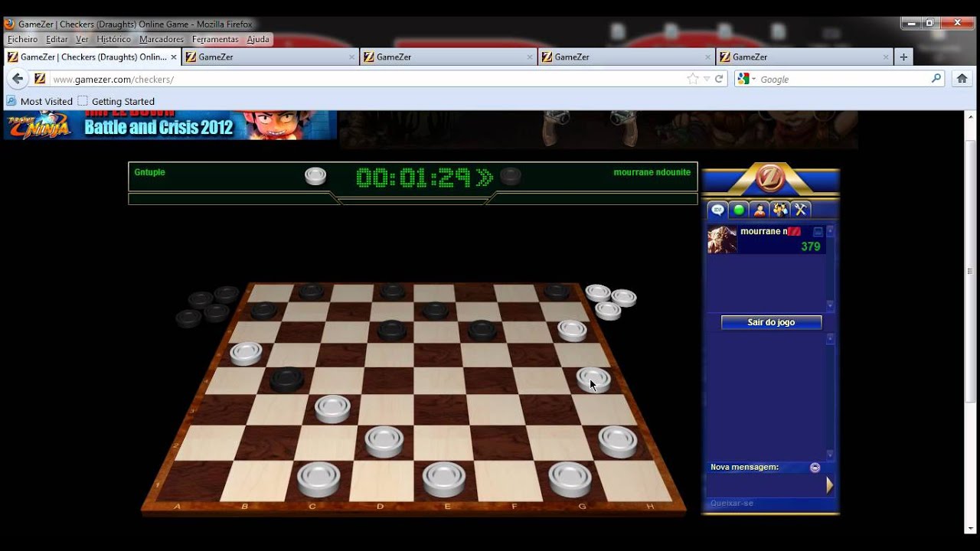Select the green status circle tab
Viewport: 980px width, 551px height.
tap(739, 210)
